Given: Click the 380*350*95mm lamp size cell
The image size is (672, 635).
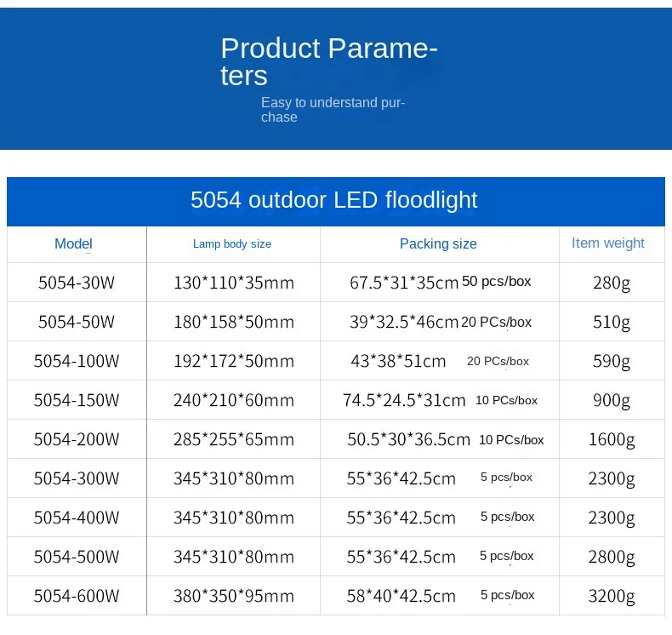Looking at the screenshot, I should click(234, 596).
